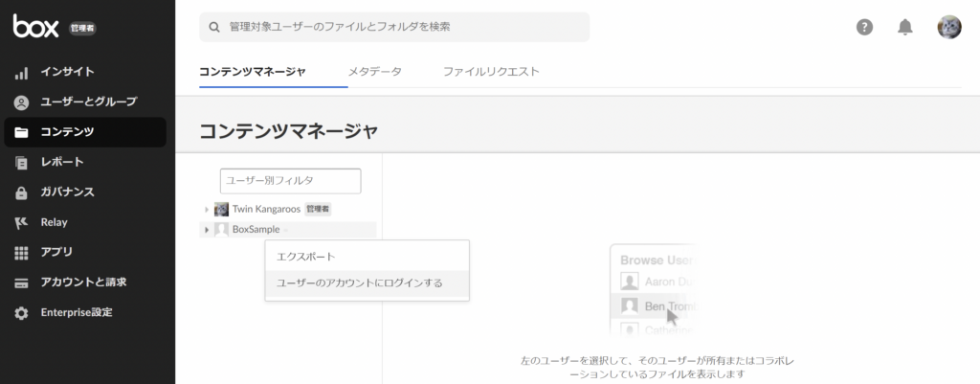The width and height of the screenshot is (980, 384).
Task: Open the レポート document icon
Action: [21, 163]
